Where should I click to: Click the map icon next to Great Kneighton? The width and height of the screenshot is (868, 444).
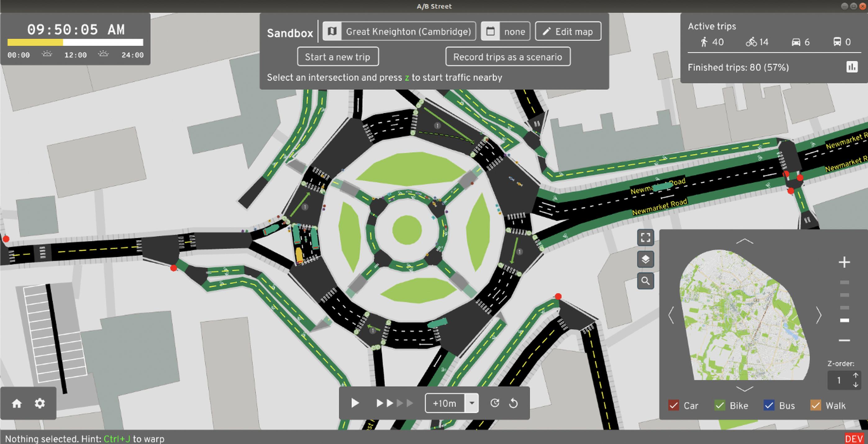tap(332, 31)
